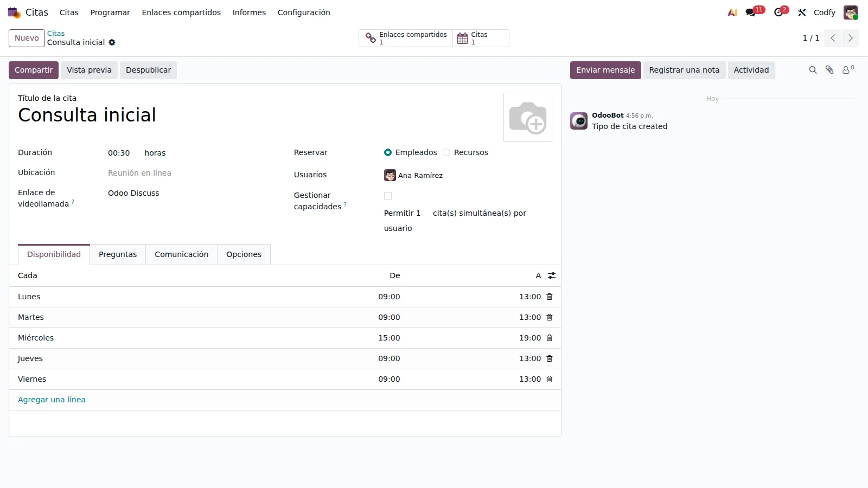Image resolution: width=868 pixels, height=488 pixels.
Task: Open the column options adjust icon
Action: click(552, 275)
